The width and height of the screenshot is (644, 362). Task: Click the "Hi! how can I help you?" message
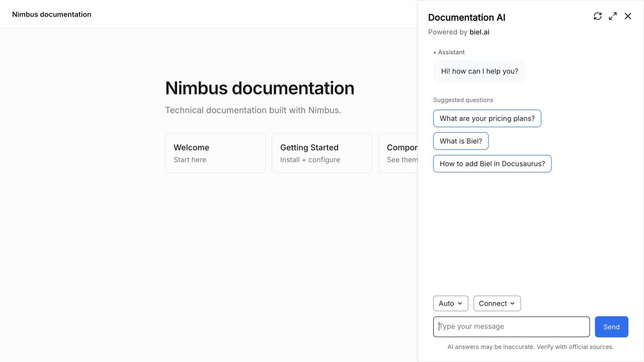point(479,71)
